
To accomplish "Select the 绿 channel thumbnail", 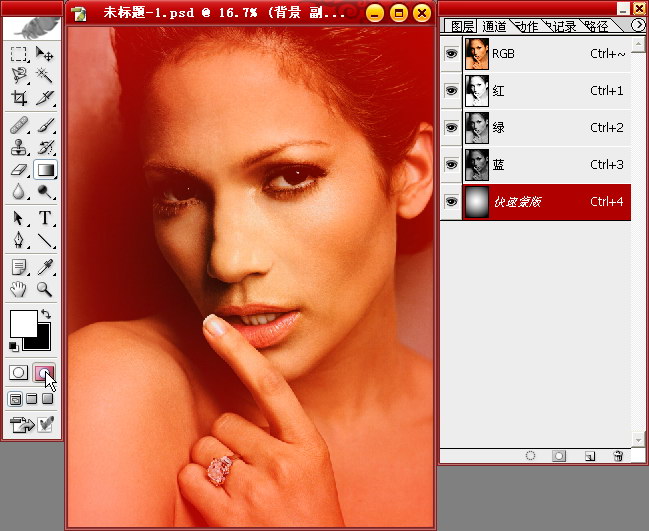I will click(x=477, y=128).
